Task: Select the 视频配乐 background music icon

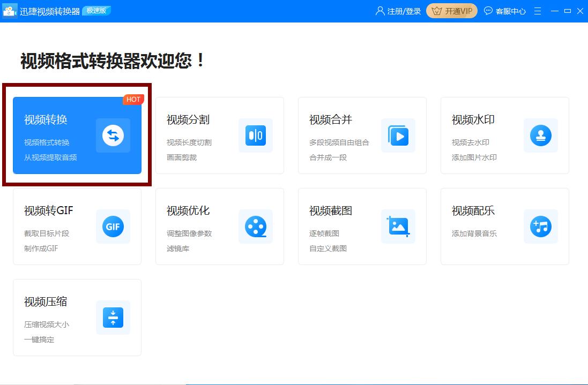Action: point(541,227)
